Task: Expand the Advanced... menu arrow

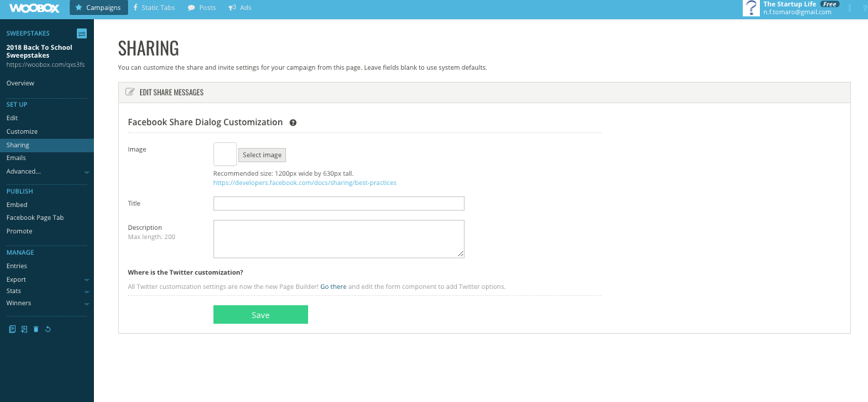Action: 86,172
